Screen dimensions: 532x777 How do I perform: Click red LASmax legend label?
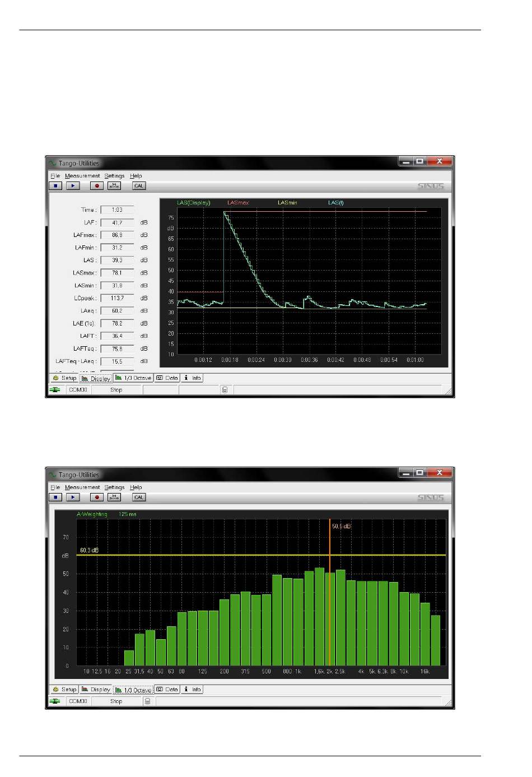point(238,203)
